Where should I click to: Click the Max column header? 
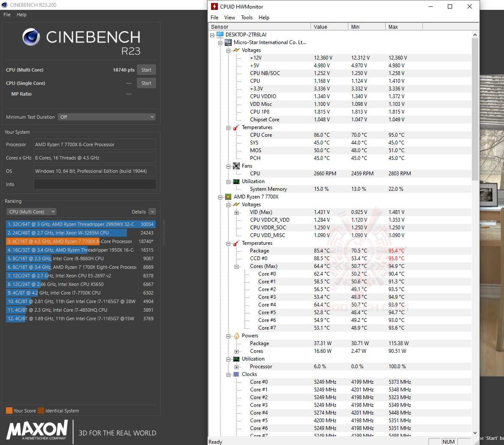tap(404, 27)
